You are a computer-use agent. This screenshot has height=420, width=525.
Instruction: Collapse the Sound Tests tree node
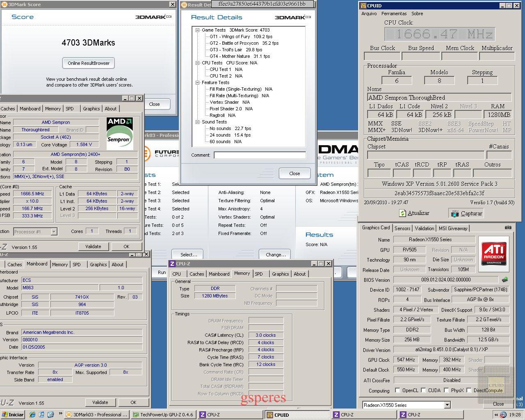[x=197, y=122]
